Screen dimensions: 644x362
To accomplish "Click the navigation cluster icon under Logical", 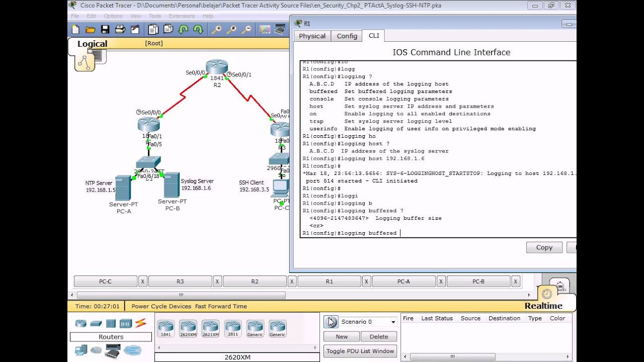I will pos(85,62).
